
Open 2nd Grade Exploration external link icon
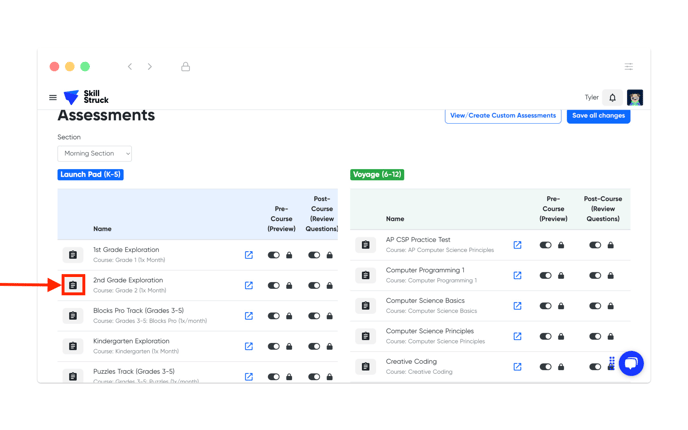pos(249,285)
